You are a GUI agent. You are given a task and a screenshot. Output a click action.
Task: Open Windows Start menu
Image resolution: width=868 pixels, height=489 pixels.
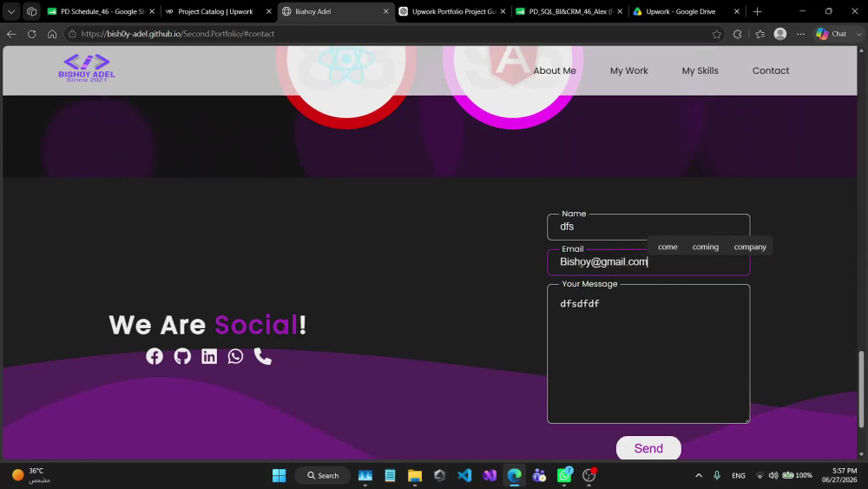tap(279, 475)
